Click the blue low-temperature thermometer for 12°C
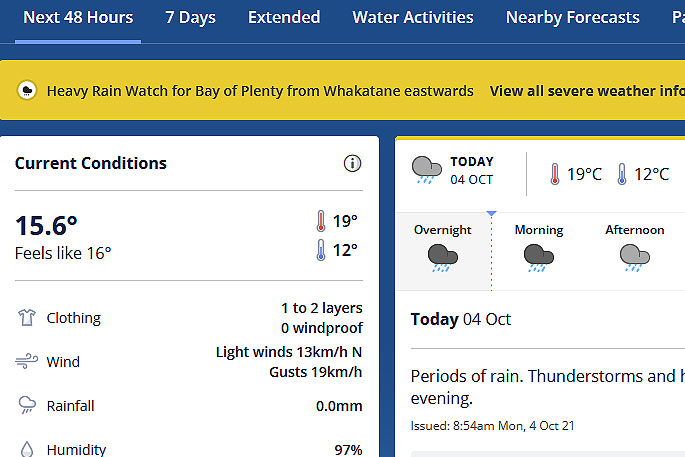Screen dimensions: 685x457 [622, 174]
